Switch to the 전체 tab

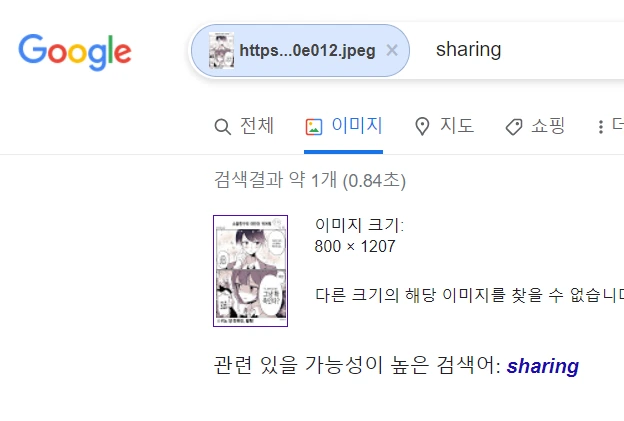pos(257,126)
